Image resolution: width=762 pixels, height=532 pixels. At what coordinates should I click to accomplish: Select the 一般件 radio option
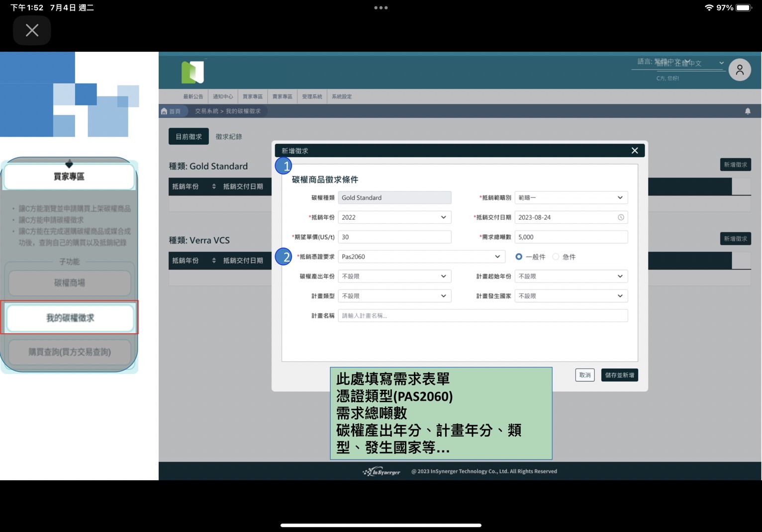519,257
